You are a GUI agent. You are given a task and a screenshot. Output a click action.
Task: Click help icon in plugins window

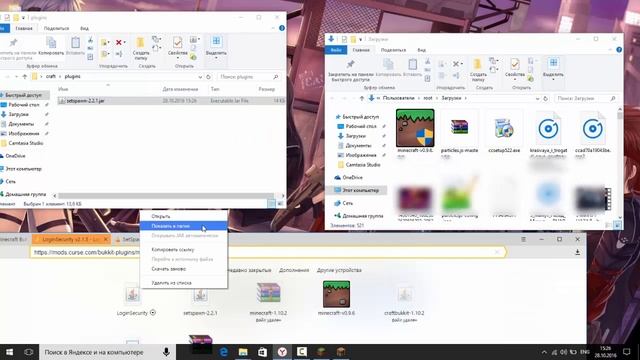pyautogui.click(x=282, y=28)
